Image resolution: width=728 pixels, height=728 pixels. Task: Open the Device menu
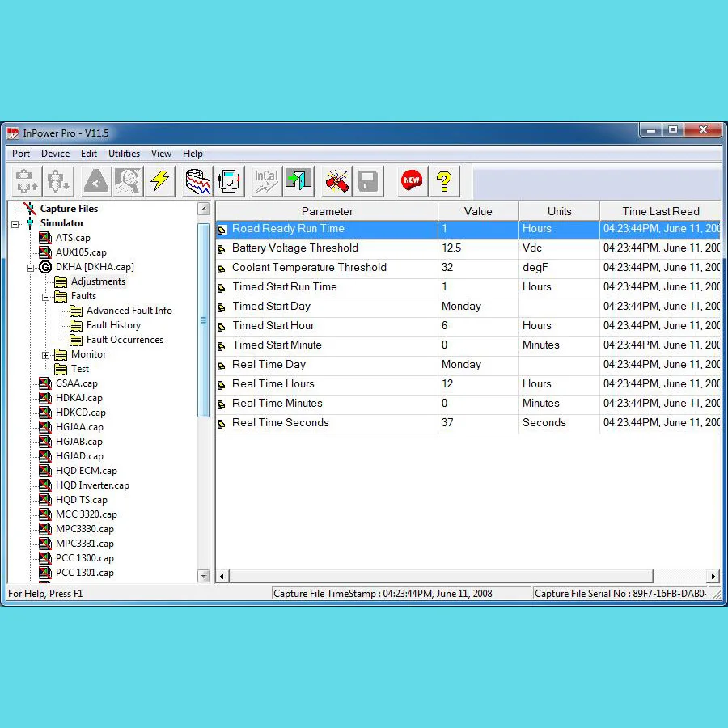[x=56, y=154]
